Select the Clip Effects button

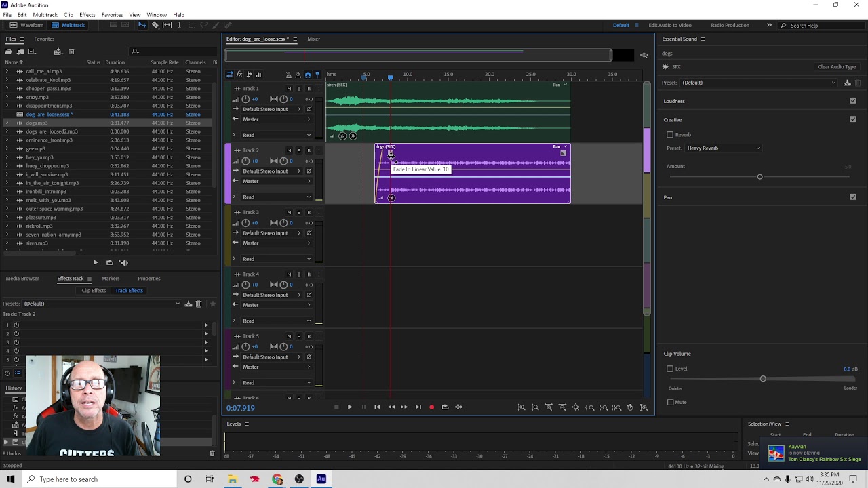(94, 291)
